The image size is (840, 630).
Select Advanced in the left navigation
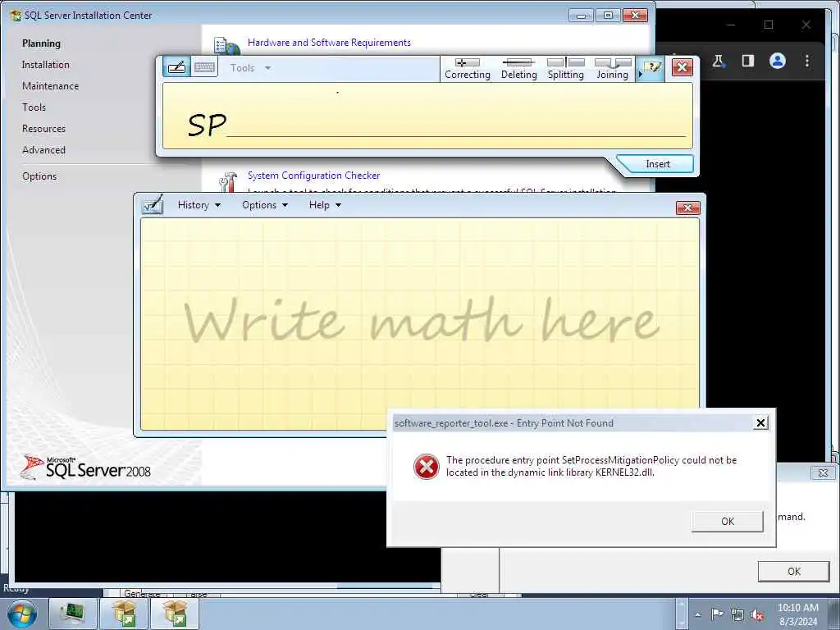click(43, 151)
